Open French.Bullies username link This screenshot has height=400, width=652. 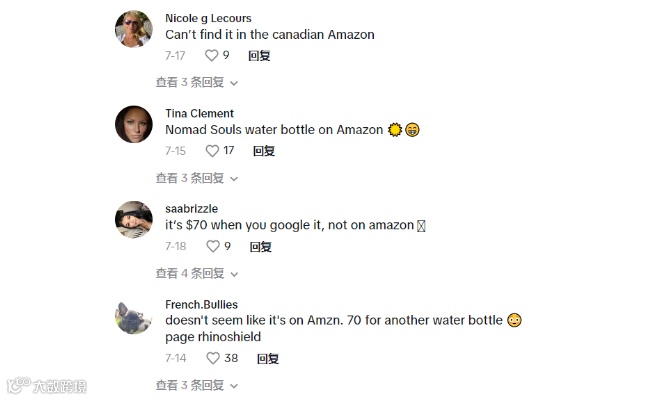201,304
